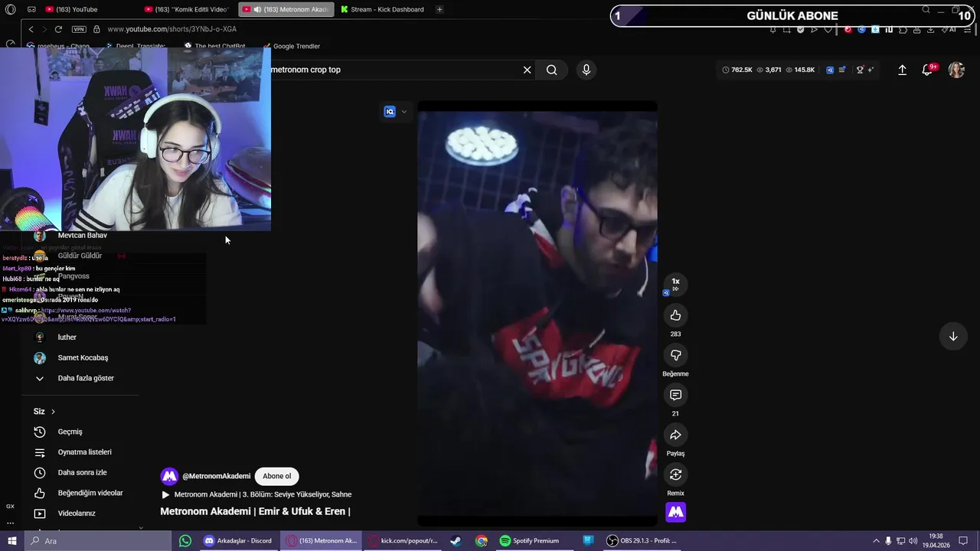980x551 pixels.
Task: Toggle the browser VPN badge
Action: point(79,29)
